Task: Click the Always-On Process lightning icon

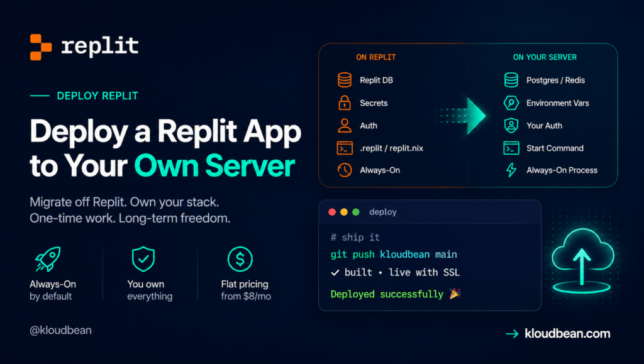Action: pyautogui.click(x=511, y=170)
